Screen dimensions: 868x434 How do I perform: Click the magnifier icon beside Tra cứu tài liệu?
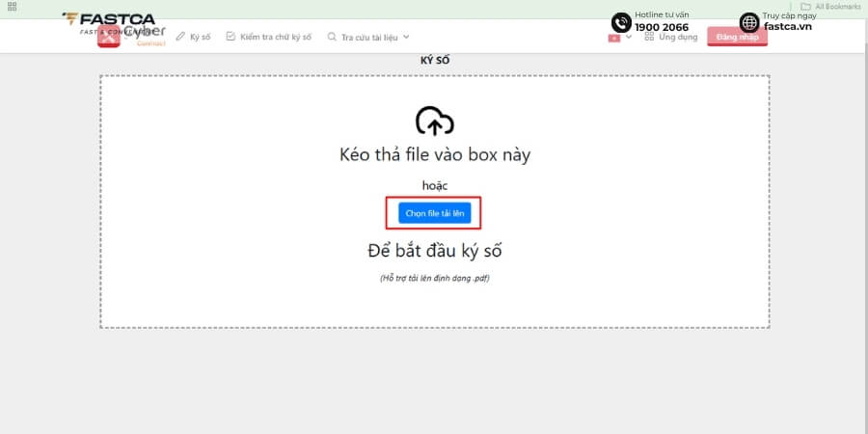pos(332,37)
